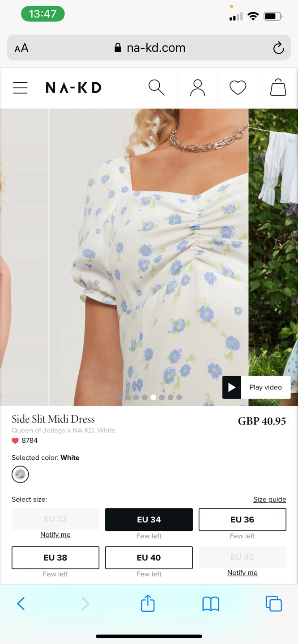Select size EU 38
Viewport: 298px width, 644px height.
click(x=55, y=558)
